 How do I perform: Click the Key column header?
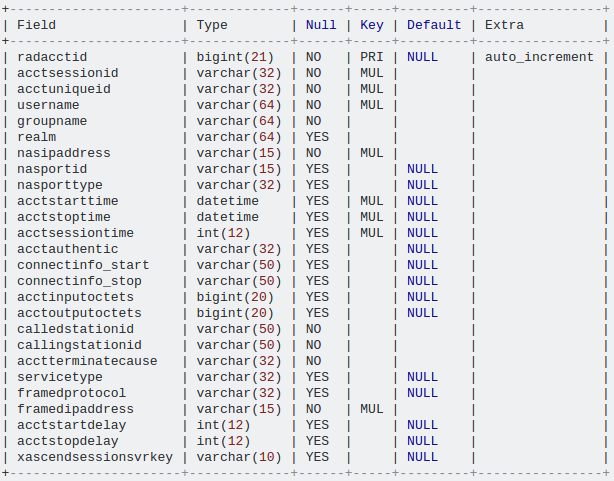[372, 25]
